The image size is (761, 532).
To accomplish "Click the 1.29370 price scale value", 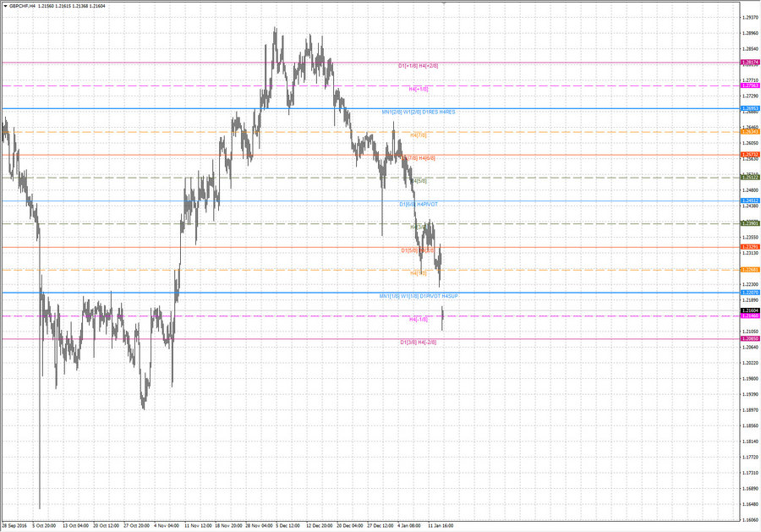I will pyautogui.click(x=750, y=18).
